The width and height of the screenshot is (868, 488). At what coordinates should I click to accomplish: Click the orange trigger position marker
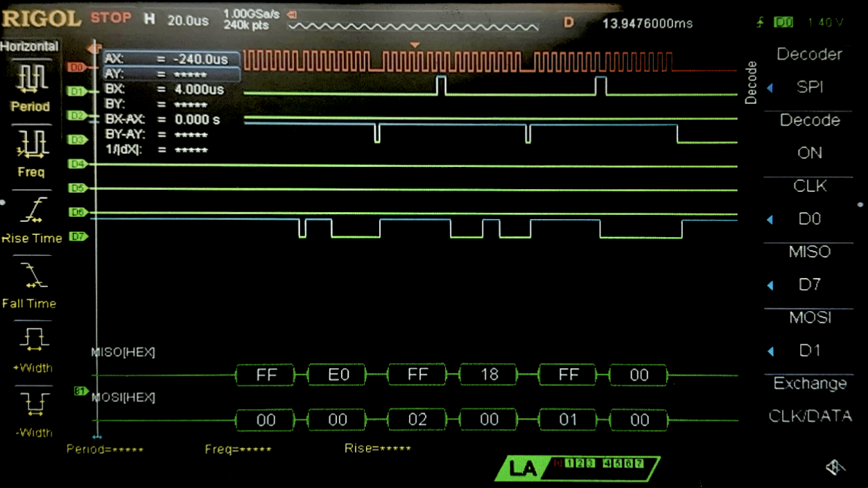(414, 45)
